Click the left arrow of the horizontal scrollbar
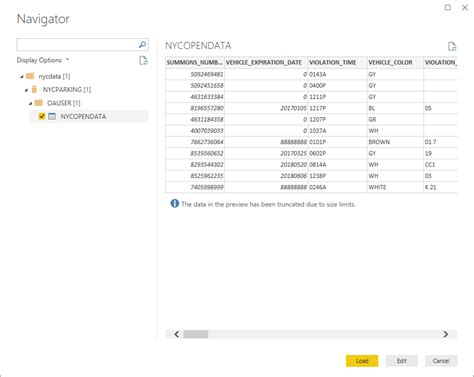474x377 pixels. (x=177, y=334)
